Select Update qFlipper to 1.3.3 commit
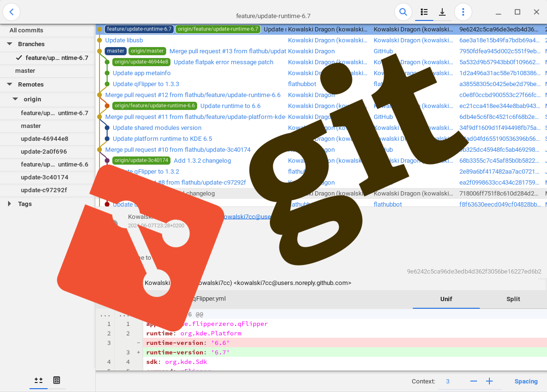Image resolution: width=547 pixels, height=392 pixels. pyautogui.click(x=146, y=84)
